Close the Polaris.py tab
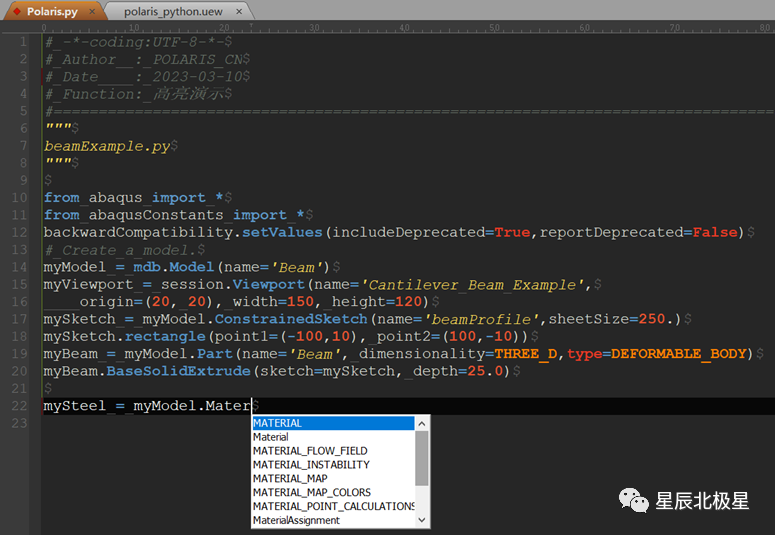The image size is (775, 535). point(92,11)
